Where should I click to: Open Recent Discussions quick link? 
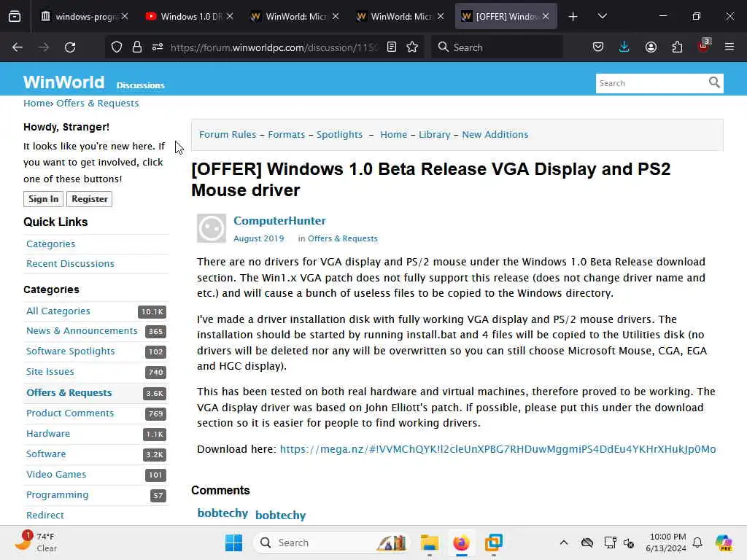(70, 264)
